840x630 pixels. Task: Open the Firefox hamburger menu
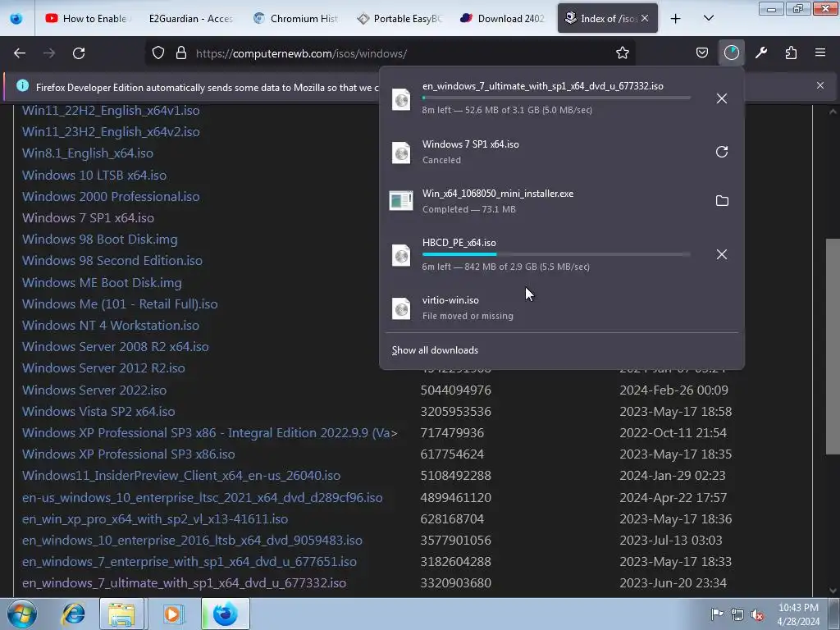pos(820,53)
